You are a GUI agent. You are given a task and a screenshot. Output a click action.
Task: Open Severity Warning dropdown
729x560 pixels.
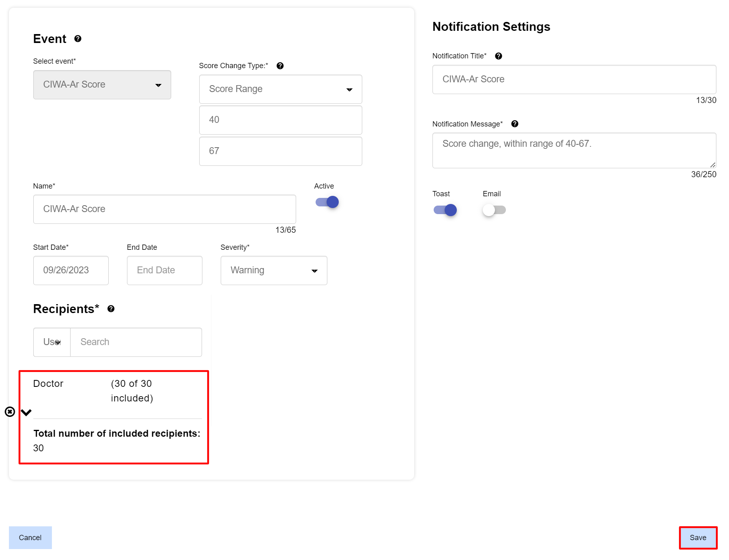273,270
